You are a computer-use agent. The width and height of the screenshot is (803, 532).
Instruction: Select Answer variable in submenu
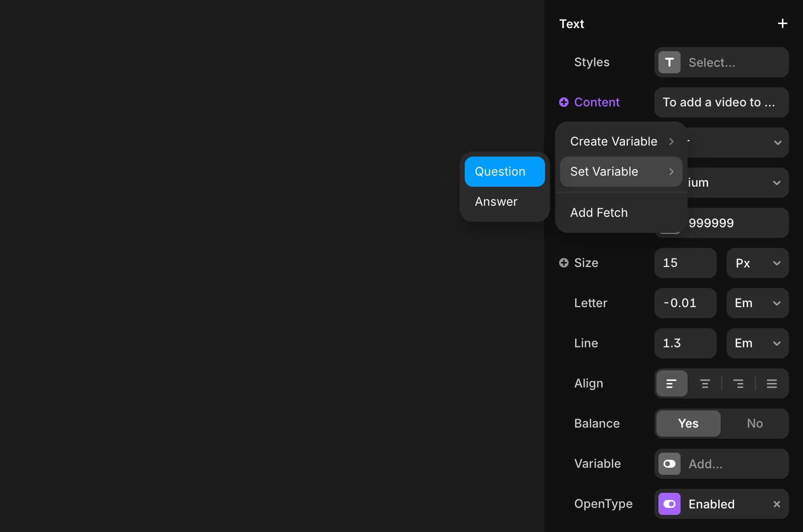505,202
